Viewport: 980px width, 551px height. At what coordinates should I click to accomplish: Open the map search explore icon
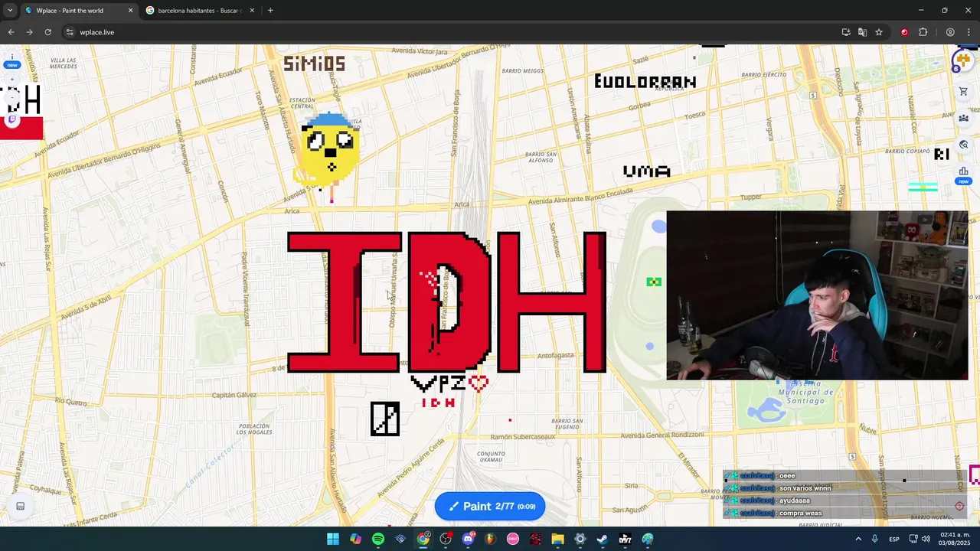pyautogui.click(x=963, y=145)
